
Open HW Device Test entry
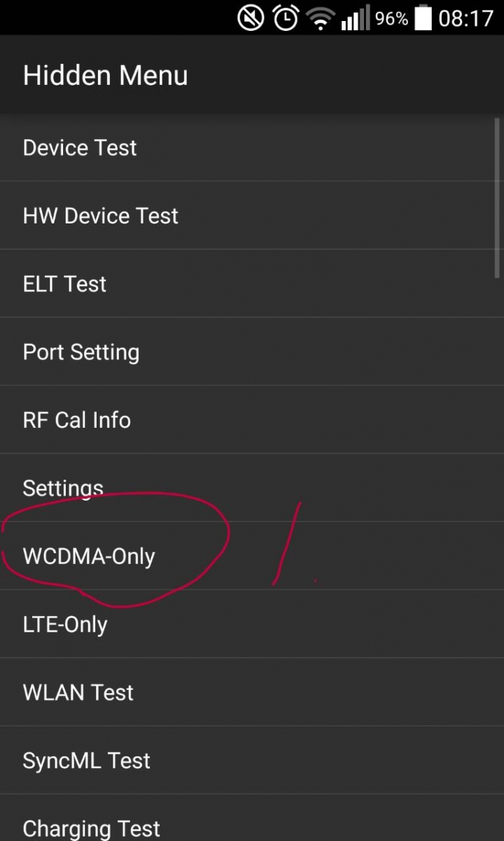pos(252,216)
